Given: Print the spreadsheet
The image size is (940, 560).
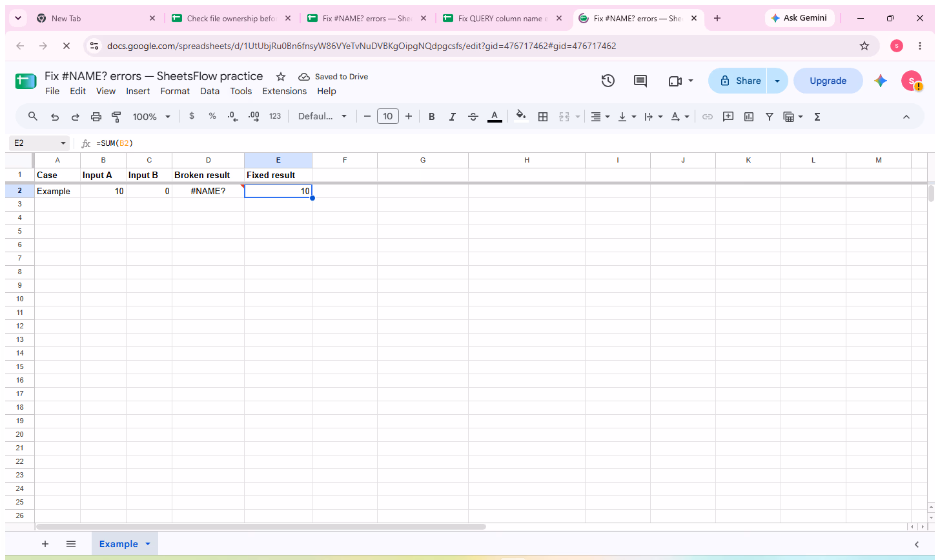Looking at the screenshot, I should coord(96,117).
